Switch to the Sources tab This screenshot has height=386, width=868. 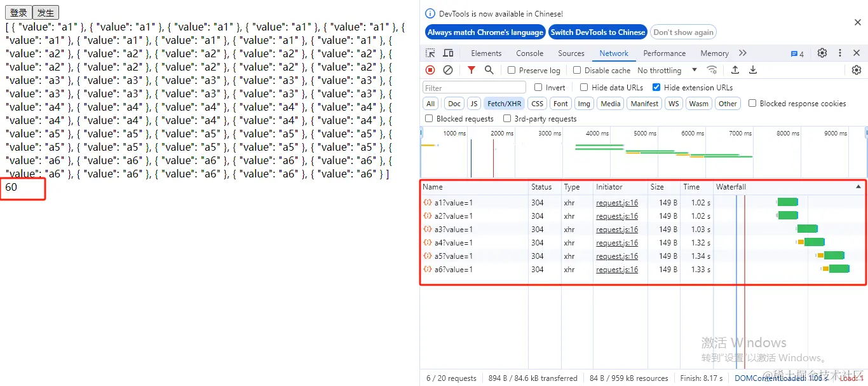coord(571,53)
